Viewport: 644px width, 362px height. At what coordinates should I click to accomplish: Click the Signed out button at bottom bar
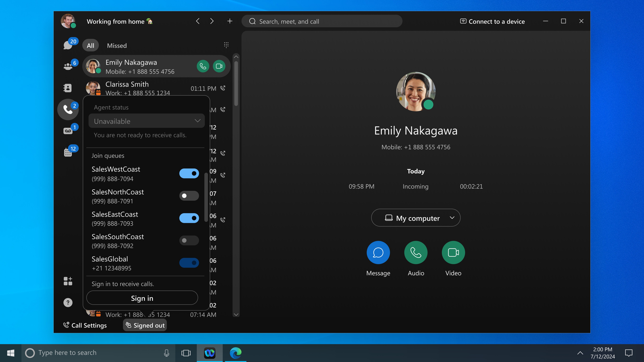pyautogui.click(x=145, y=325)
